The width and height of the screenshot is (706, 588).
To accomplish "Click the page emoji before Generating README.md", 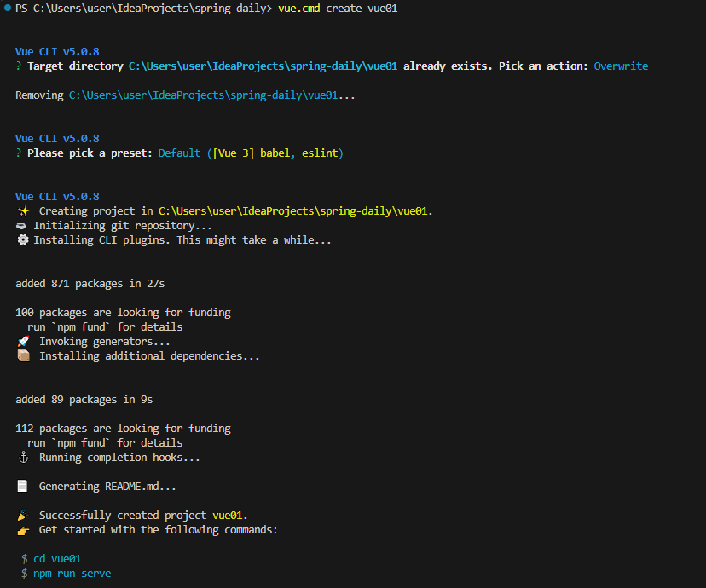I will click(22, 487).
